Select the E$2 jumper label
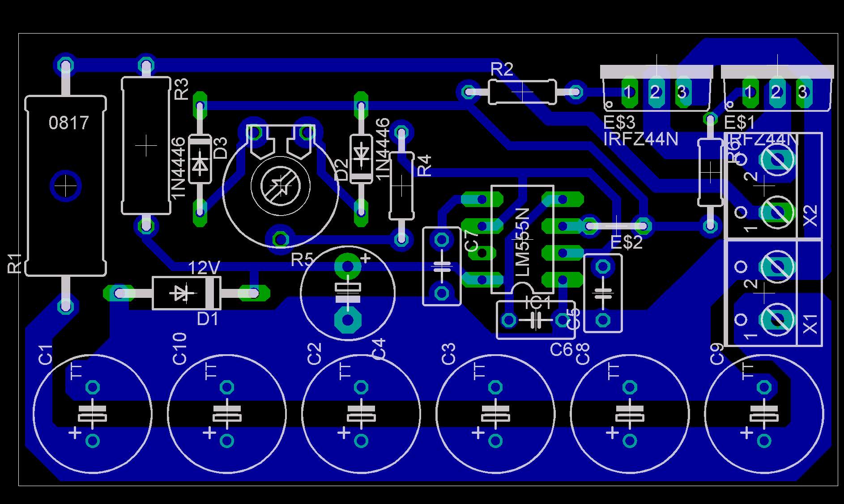This screenshot has width=844, height=504. pos(627,242)
